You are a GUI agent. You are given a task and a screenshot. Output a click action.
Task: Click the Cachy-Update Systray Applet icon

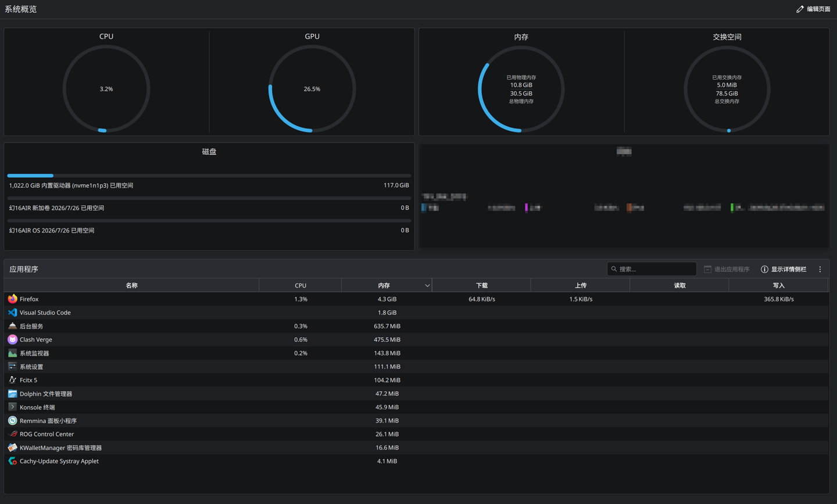coord(12,461)
